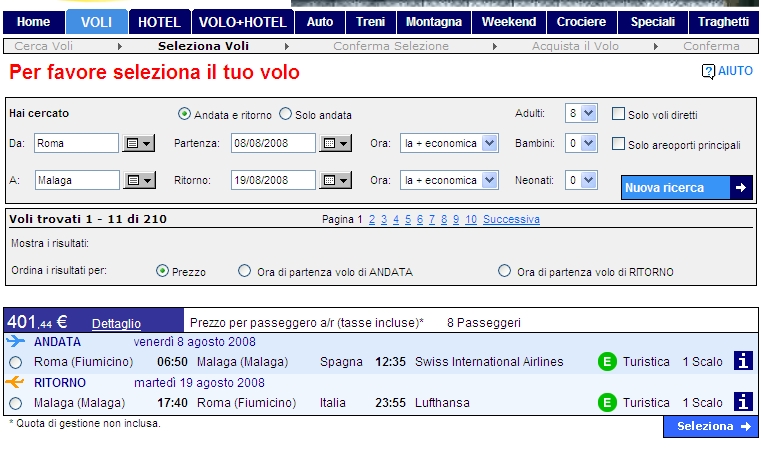761x451 pixels.
Task: Sort by Ora di partenza volo di RITORNO
Action: 505,271
